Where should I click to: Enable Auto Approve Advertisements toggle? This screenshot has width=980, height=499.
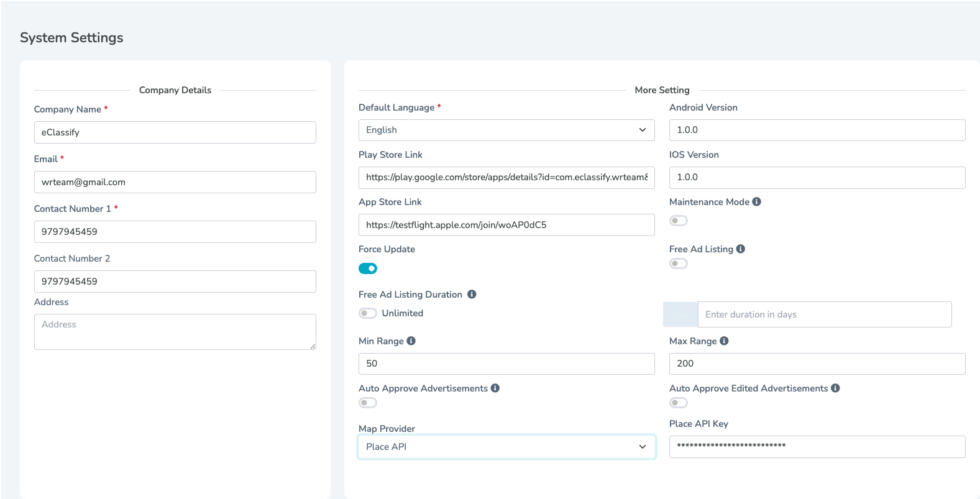pos(368,403)
